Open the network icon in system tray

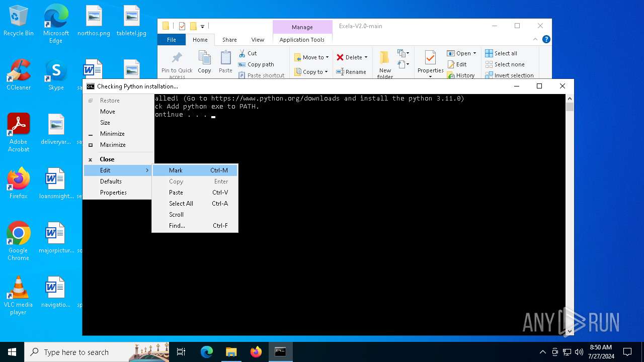pyautogui.click(x=567, y=352)
